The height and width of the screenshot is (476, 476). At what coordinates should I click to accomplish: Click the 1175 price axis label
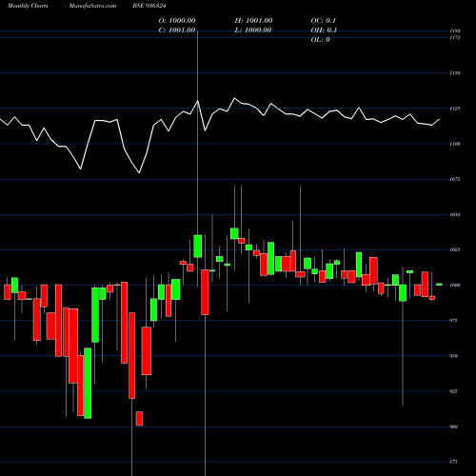click(x=455, y=38)
